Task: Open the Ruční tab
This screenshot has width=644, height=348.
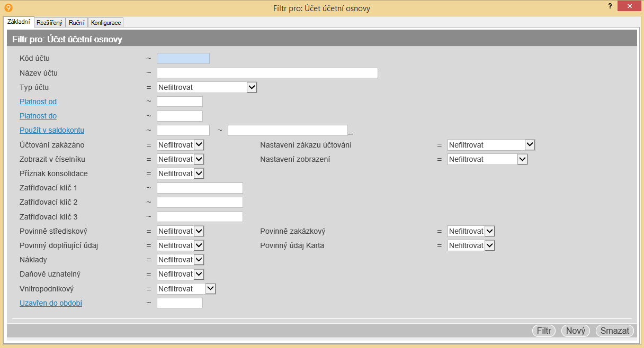Action: pyautogui.click(x=77, y=23)
